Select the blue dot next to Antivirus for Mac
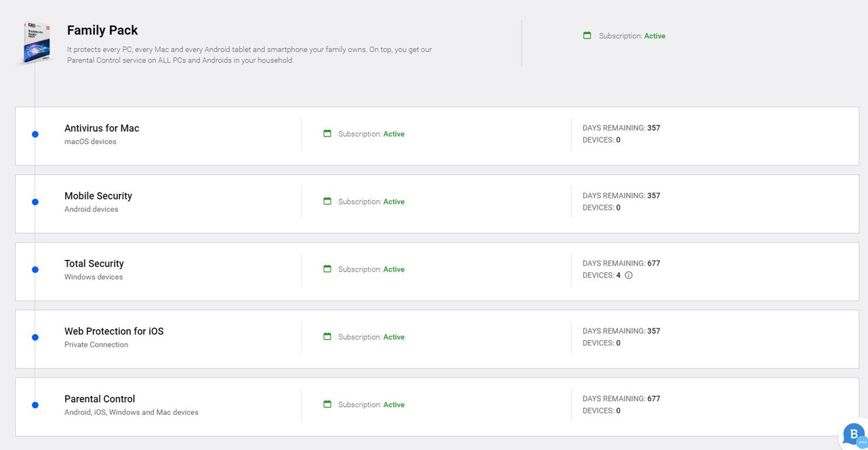 tap(35, 134)
